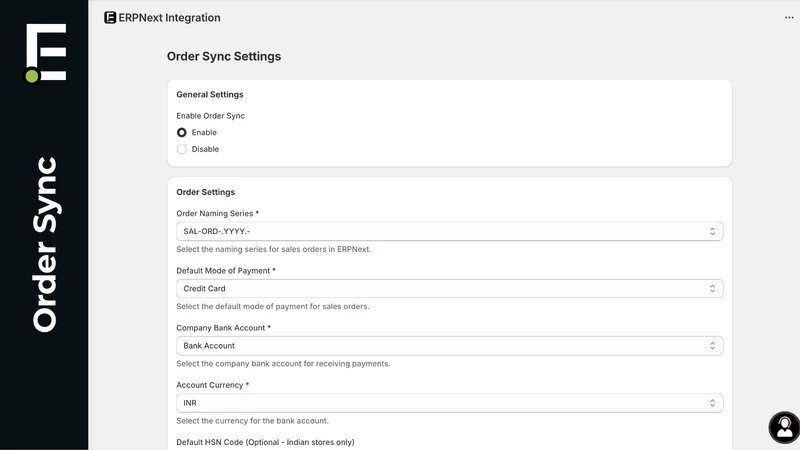Click the General Settings heading

tap(210, 94)
